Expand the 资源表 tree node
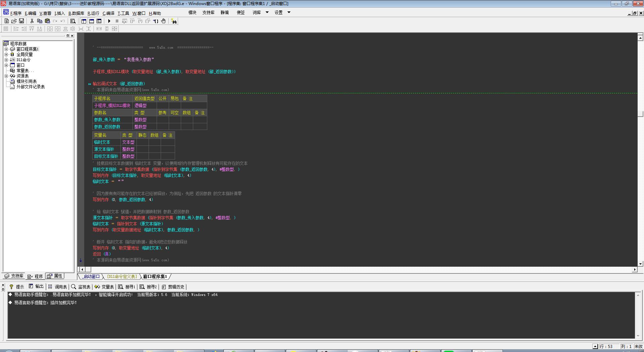Screen dimensions: 644x352 [x=6, y=76]
